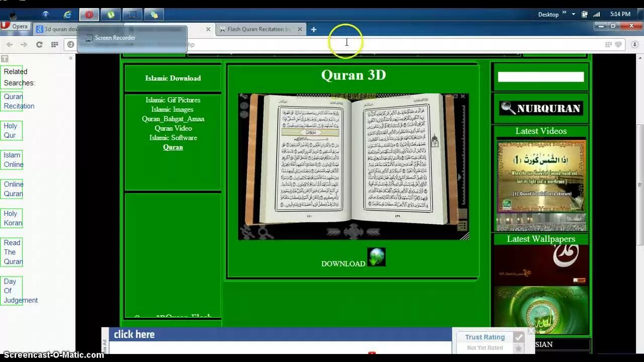
Task: Reload the page with the refresh icon
Action: [x=39, y=44]
